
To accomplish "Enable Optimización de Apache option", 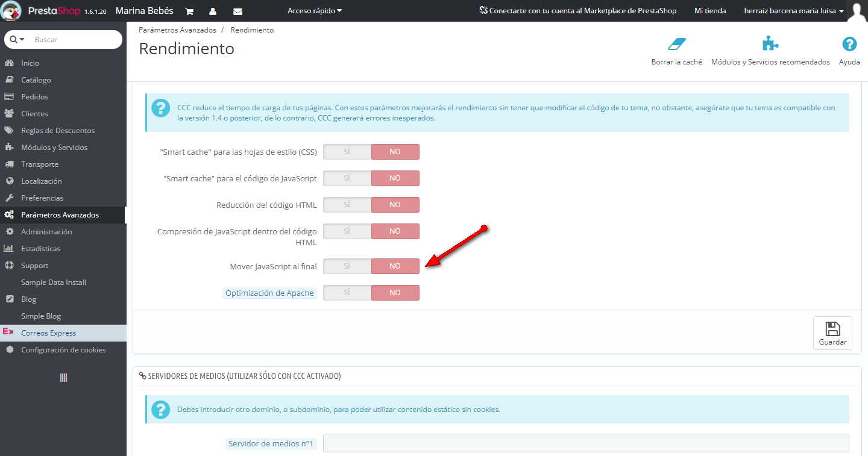I will 347,293.
